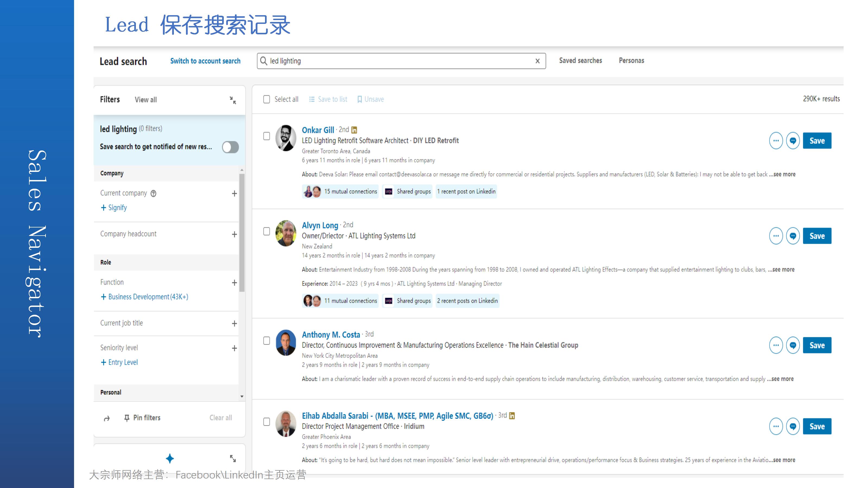Save Eihab Abdalla Sarabi as lead
This screenshot has height=488, width=868.
tap(817, 426)
